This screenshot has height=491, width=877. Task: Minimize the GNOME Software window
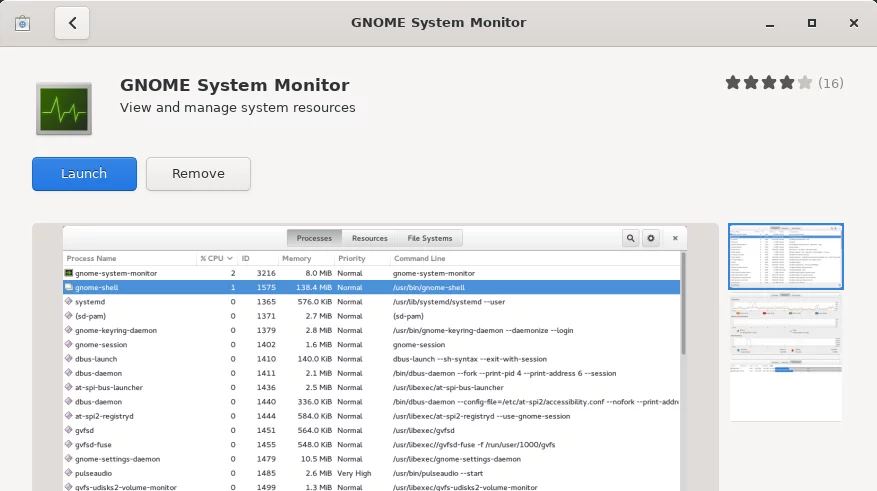pos(770,23)
